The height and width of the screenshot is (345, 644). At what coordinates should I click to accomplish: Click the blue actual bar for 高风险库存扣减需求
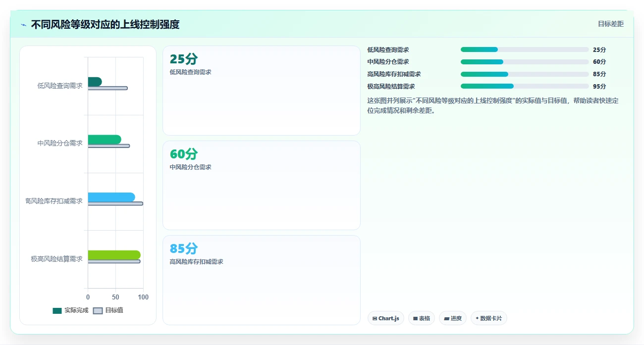pyautogui.click(x=111, y=197)
